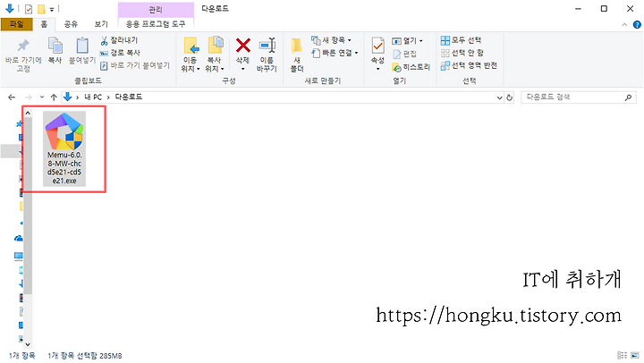The height and width of the screenshot is (363, 644).
Task: Click the quick access properties checkmark icon
Action: coord(29,9)
